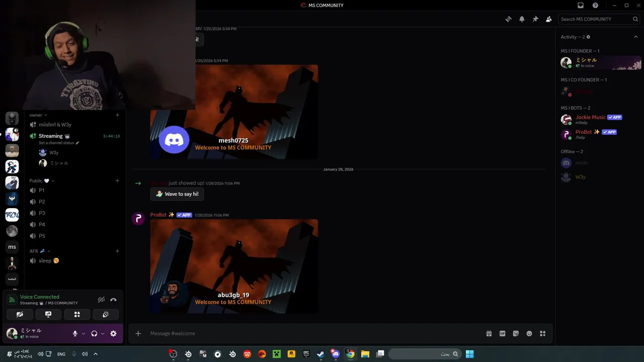Open ProBot member entry in member list
644x362 pixels.
click(599, 134)
